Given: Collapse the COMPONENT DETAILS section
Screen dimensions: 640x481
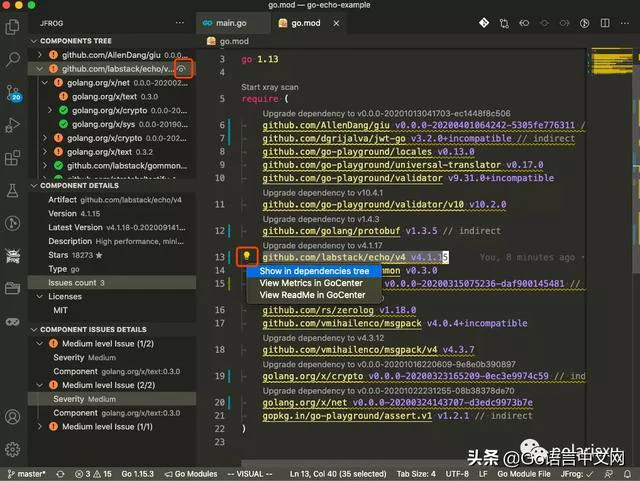Looking at the screenshot, I should (34, 186).
